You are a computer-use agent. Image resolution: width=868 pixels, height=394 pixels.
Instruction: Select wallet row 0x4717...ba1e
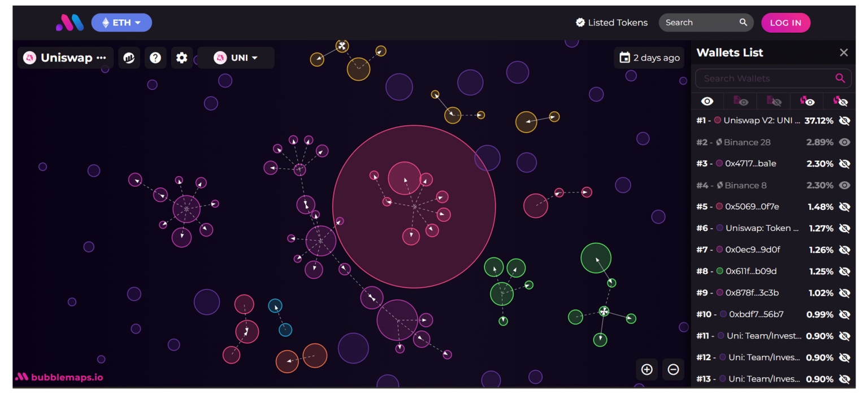pos(773,164)
